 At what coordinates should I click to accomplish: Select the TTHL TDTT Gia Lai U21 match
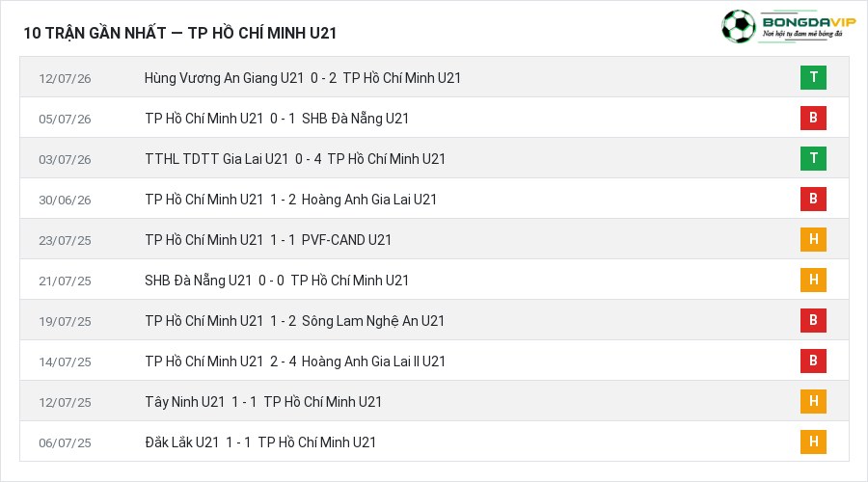pyautogui.click(x=435, y=158)
